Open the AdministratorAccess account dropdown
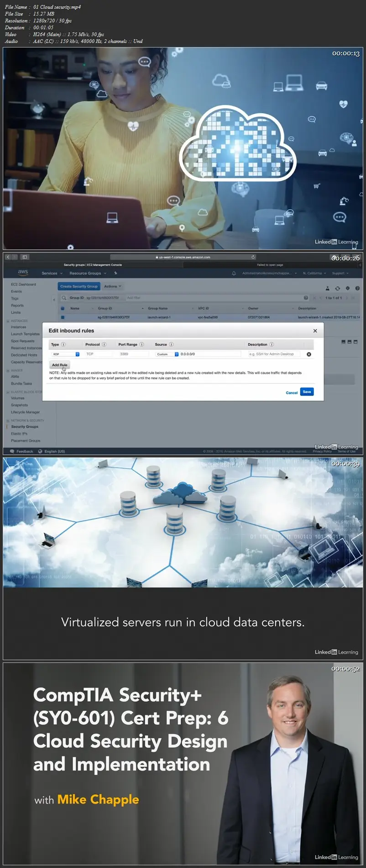The height and width of the screenshot is (868, 366). (269, 273)
